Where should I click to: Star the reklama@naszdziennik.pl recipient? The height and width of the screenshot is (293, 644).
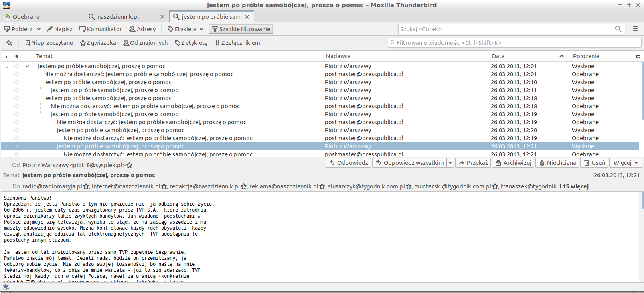coord(322,186)
